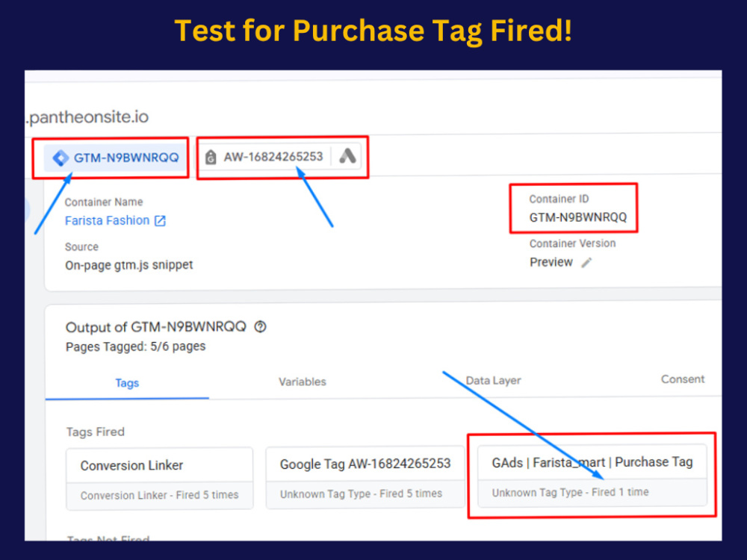The image size is (747, 560).
Task: Select the GTM-N9BWNRQQ container chip
Action: 115,158
